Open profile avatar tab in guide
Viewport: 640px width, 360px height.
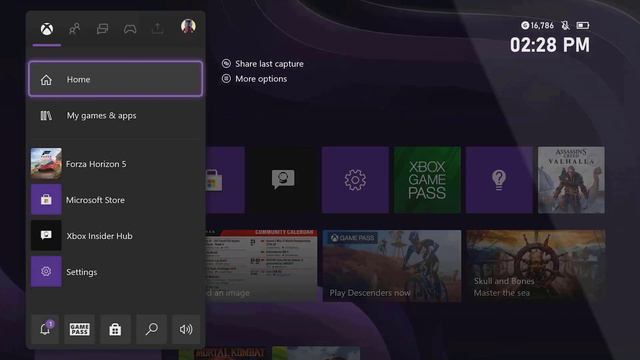coord(188,27)
